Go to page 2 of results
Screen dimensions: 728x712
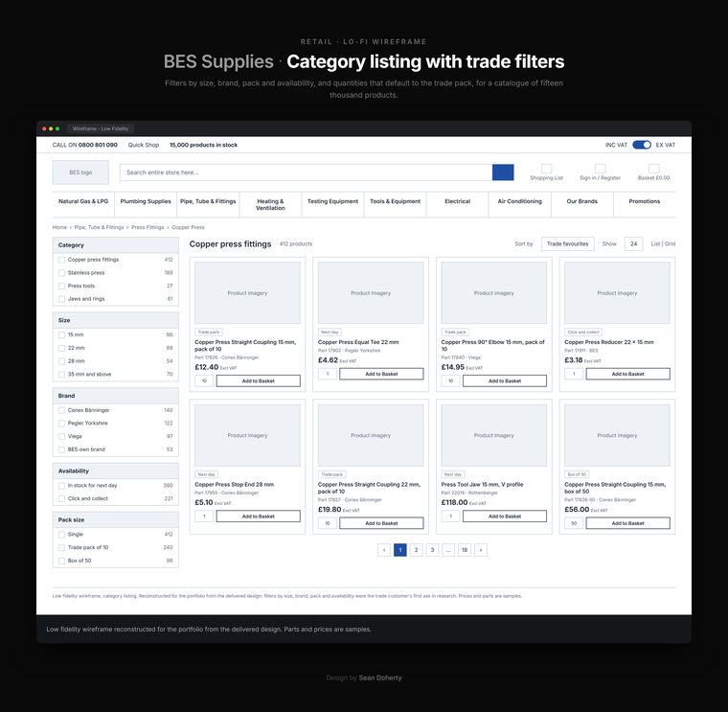click(x=416, y=550)
